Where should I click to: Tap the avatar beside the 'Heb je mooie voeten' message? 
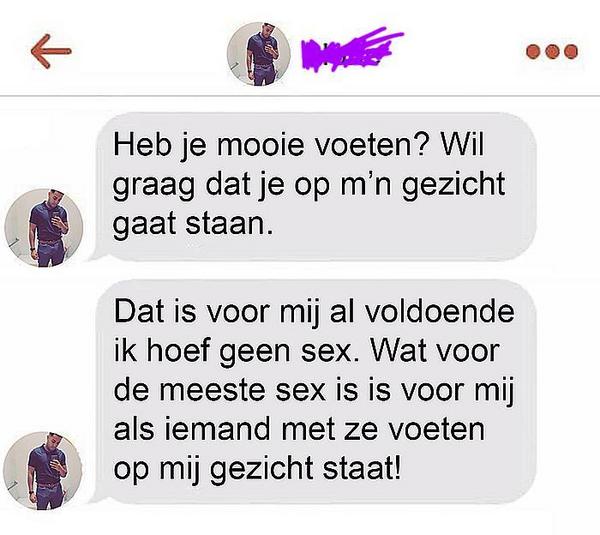point(44,228)
